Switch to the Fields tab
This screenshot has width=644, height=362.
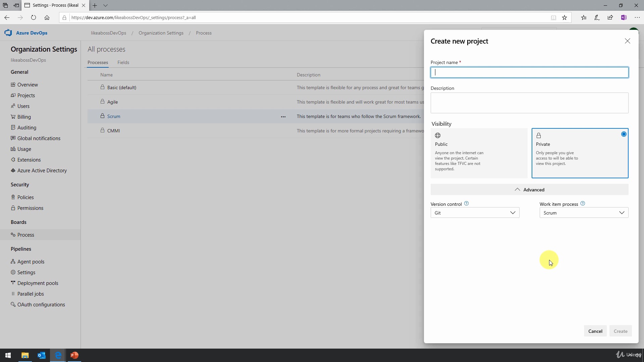[123, 62]
